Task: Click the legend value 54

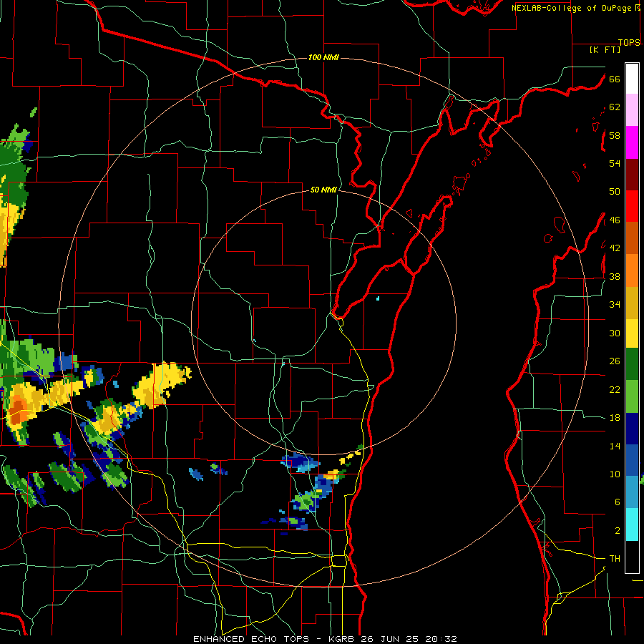Action: pyautogui.click(x=615, y=163)
